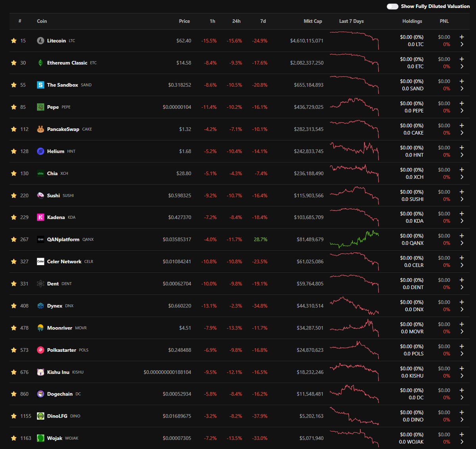Click the Helium coin icon
The height and width of the screenshot is (449, 476).
coord(40,151)
